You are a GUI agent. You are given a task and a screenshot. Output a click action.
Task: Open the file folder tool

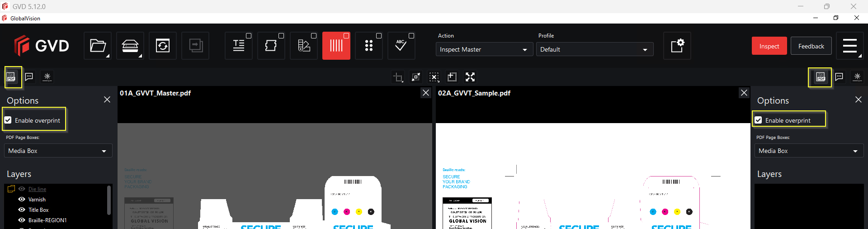pos(98,46)
